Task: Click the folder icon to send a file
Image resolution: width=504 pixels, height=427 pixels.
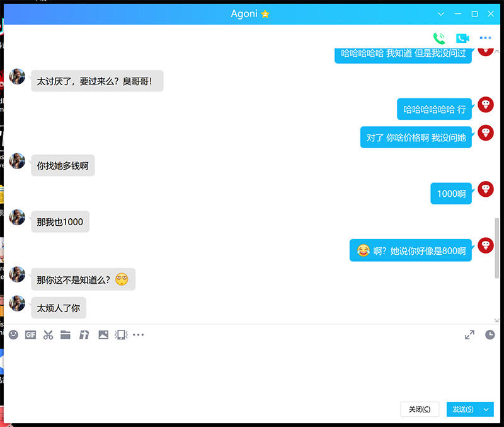Action: pos(66,335)
